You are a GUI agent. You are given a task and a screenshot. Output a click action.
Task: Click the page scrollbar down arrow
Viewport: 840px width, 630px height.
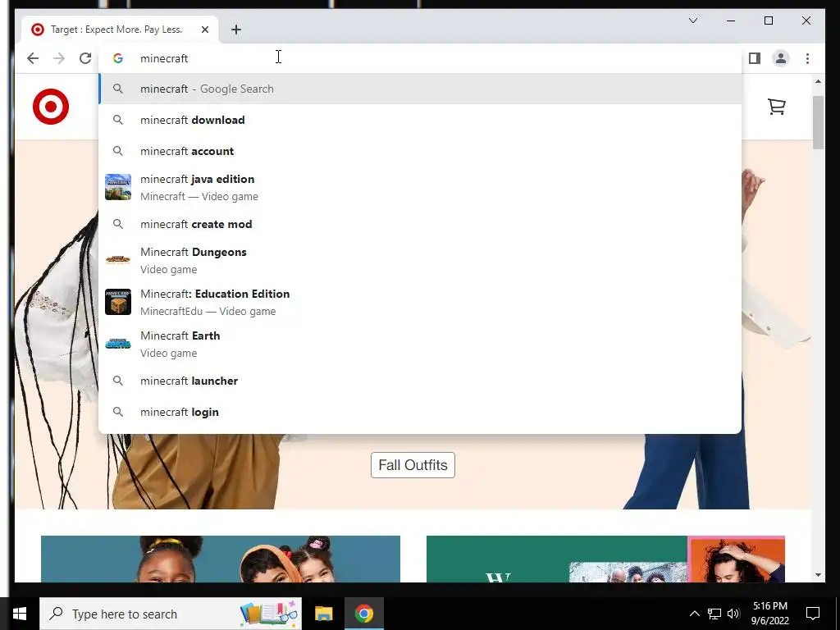pos(818,575)
